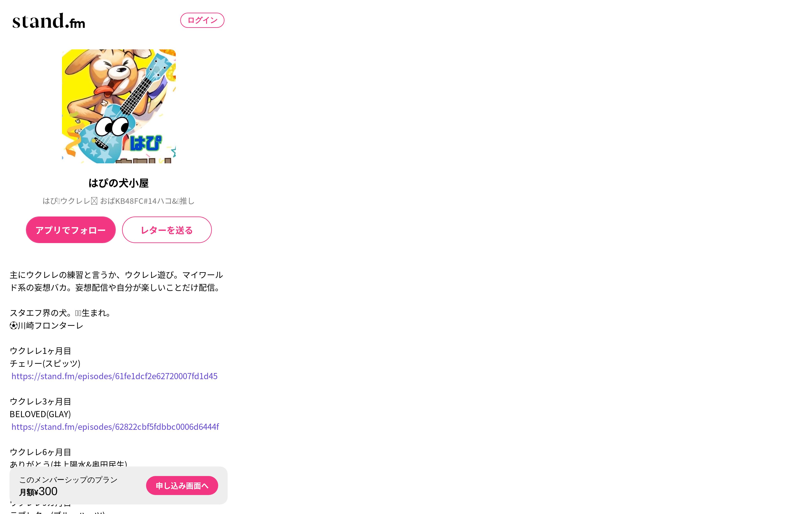Click the description line starting 主にウクレレの練習
Viewport: 812px width, 514px height.
point(116,275)
